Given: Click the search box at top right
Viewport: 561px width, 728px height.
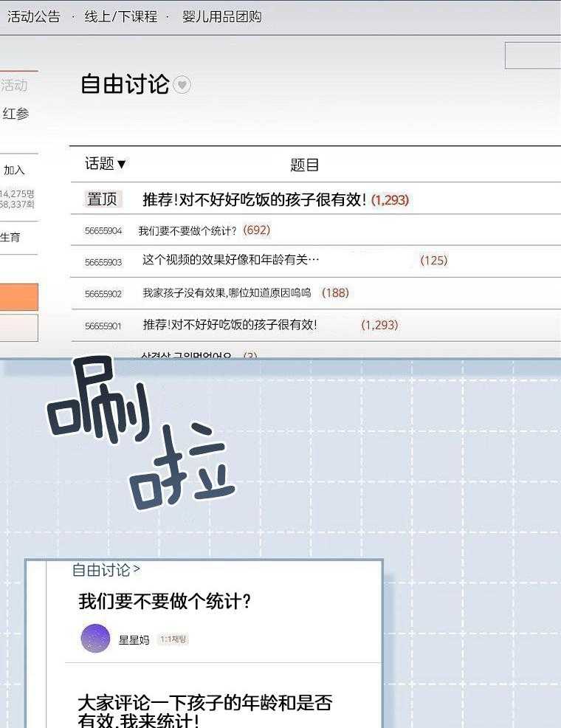Looking at the screenshot, I should click(532, 55).
